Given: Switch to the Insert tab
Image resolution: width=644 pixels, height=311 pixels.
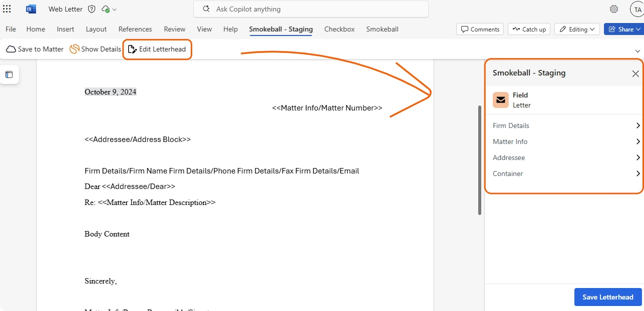Looking at the screenshot, I should 66,29.
